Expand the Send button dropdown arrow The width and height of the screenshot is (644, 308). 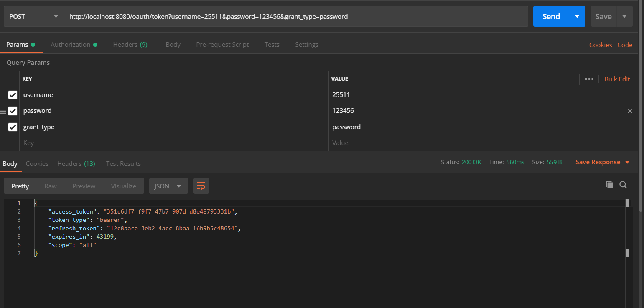click(577, 17)
